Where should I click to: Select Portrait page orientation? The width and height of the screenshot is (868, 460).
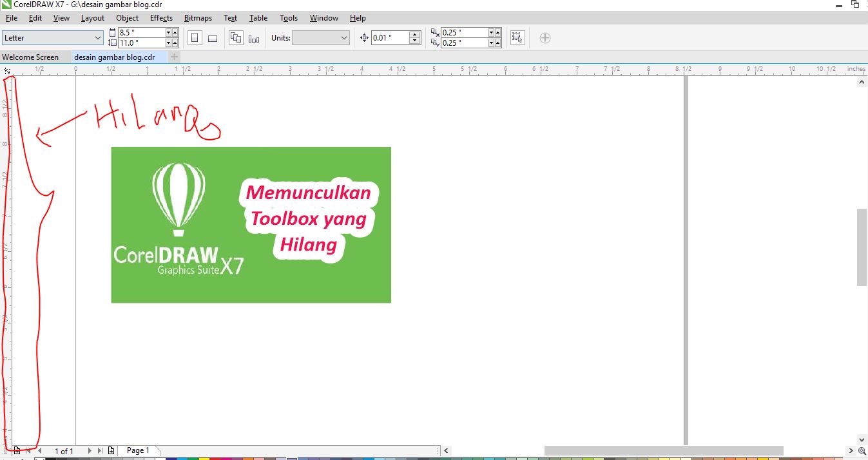195,38
